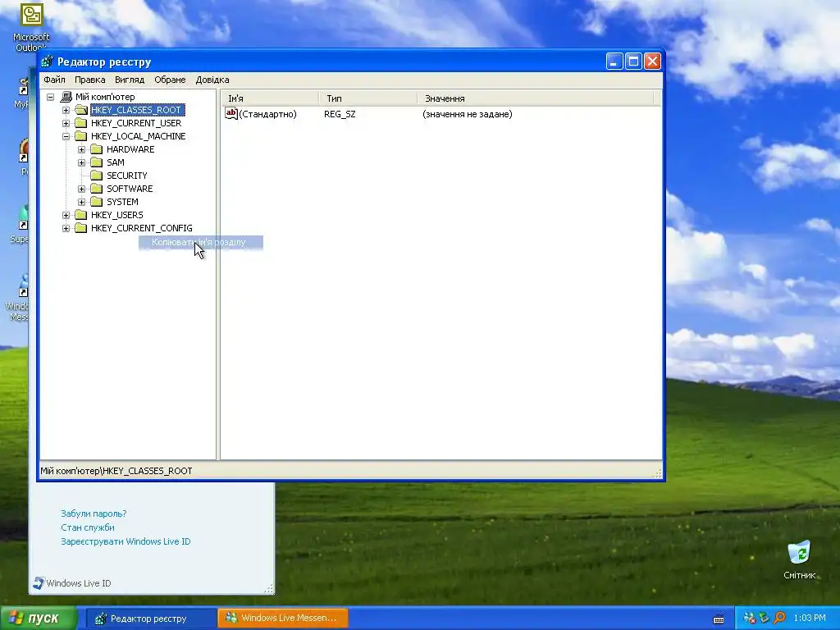Viewport: 840px width, 630px height.
Task: Click the registry editor window resize grip
Action: [x=657, y=473]
